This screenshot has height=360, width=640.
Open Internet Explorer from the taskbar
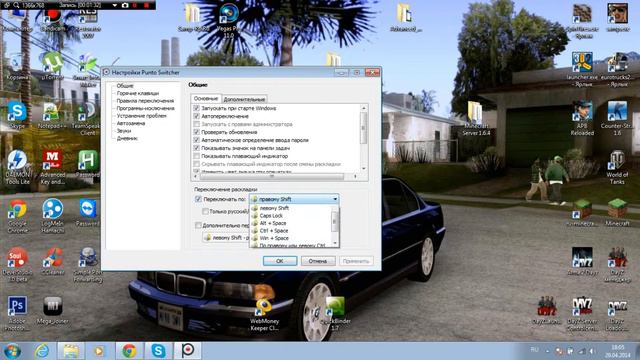42,351
